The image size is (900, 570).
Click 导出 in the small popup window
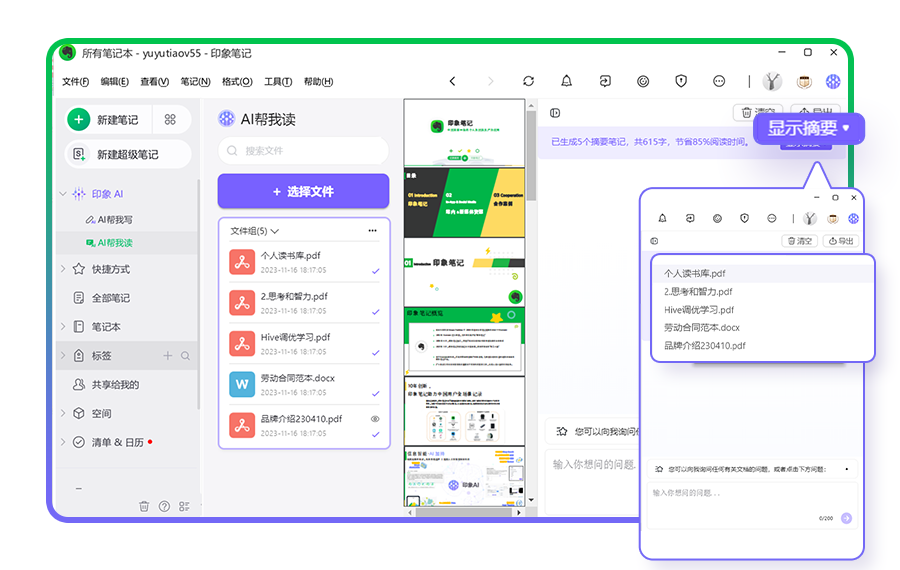pos(841,241)
